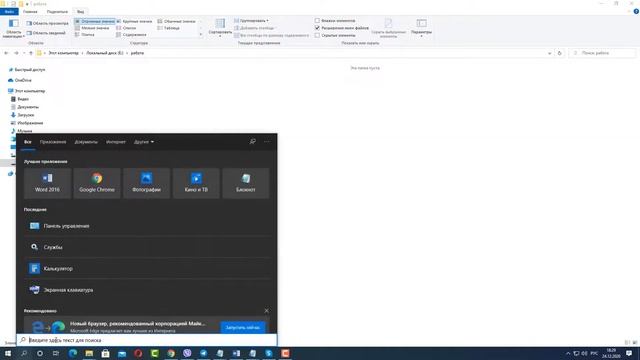Show hidden tray icons chevron
The width and height of the screenshot is (640, 360).
568,353
